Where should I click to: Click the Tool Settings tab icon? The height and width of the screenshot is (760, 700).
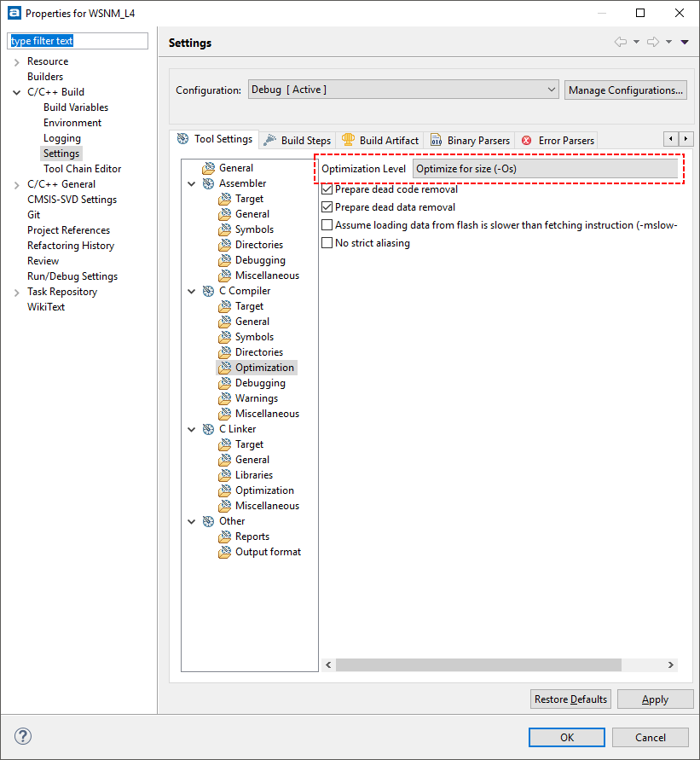pos(182,139)
